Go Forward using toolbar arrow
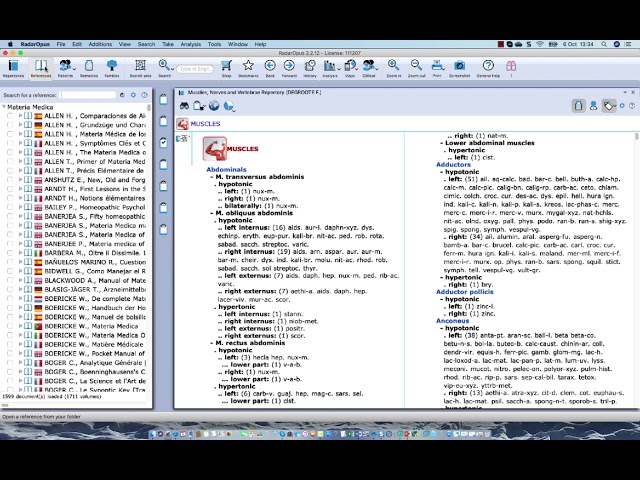Viewport: 640px width, 480px height. click(289, 68)
